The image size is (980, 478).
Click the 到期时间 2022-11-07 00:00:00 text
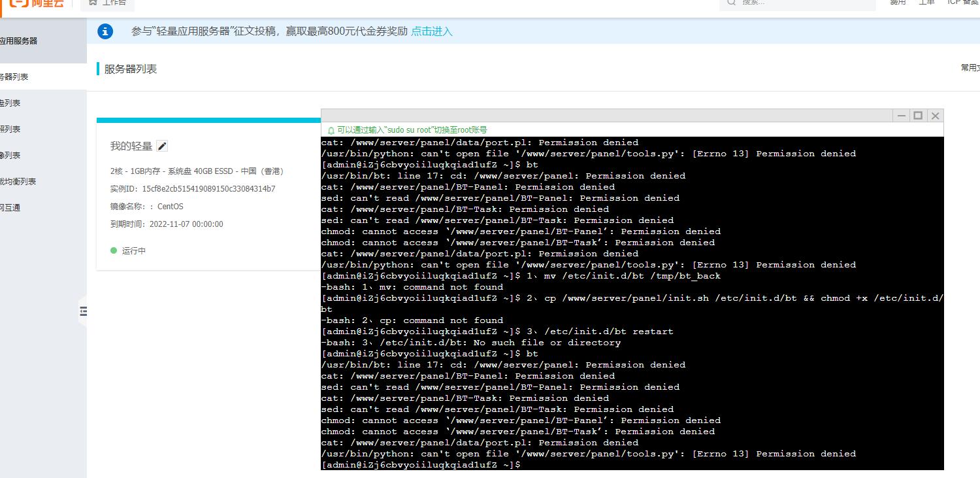click(x=167, y=224)
